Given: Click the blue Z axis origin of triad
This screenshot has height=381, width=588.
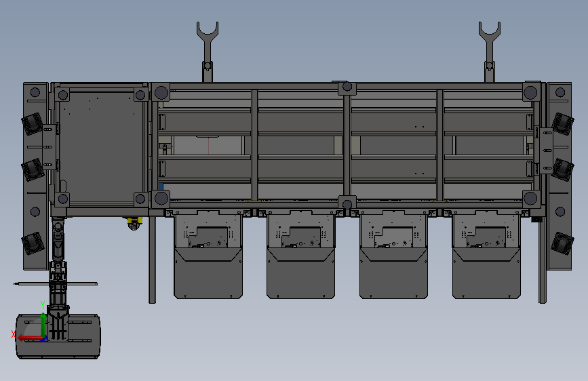Looking at the screenshot, I should point(44,339).
